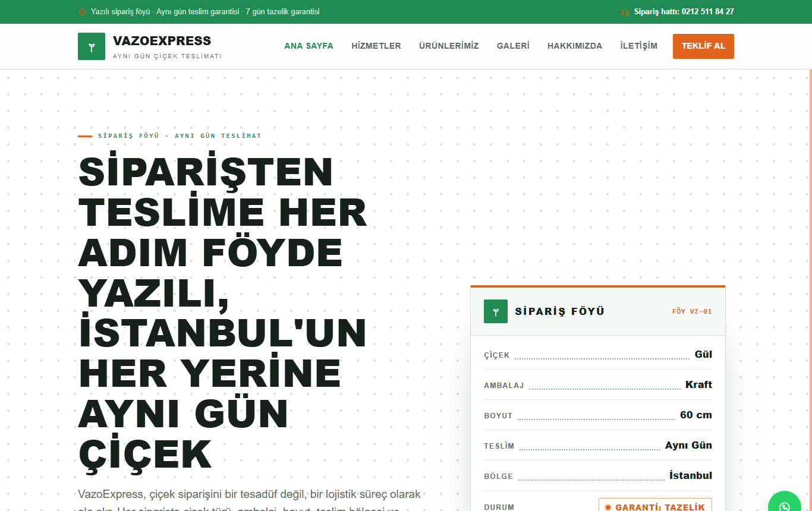Click the Boyut value 60 cm

point(696,415)
